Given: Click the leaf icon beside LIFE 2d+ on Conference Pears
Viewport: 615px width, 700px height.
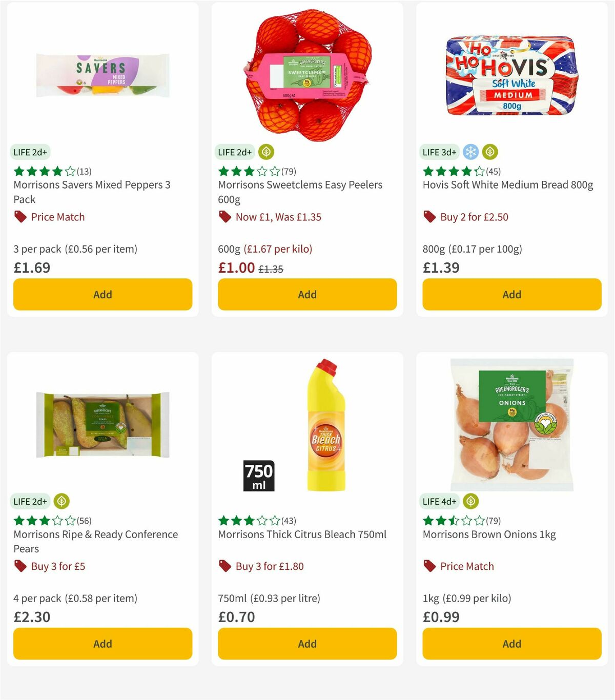Looking at the screenshot, I should 60,501.
